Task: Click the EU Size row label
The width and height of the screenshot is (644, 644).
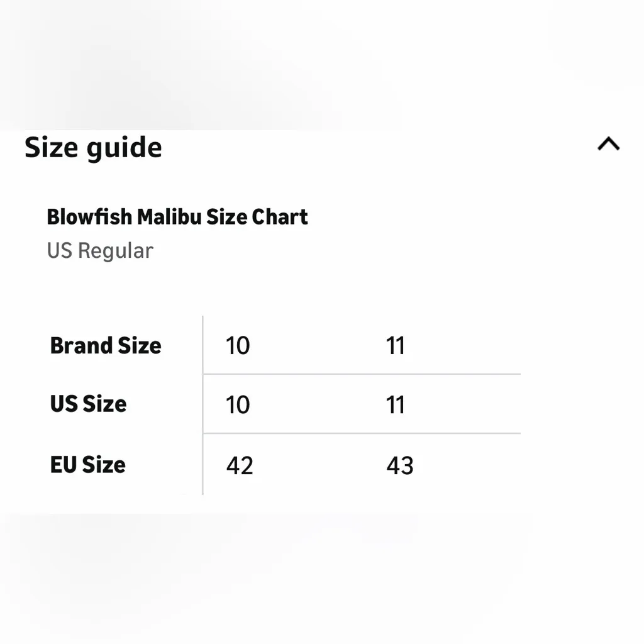Action: coord(87,465)
